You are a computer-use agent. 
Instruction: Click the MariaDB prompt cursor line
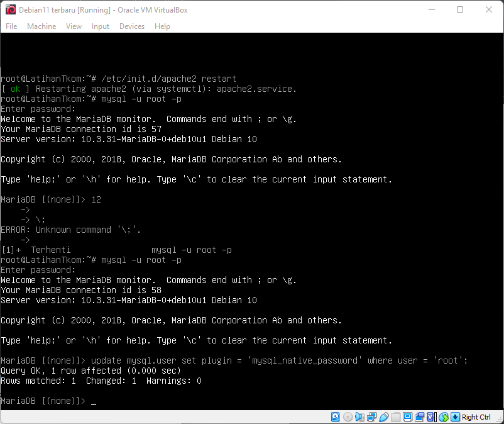coord(48,401)
